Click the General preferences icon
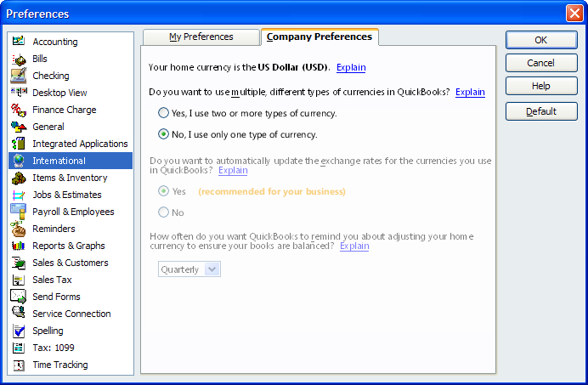This screenshot has height=385, width=588. (x=19, y=127)
